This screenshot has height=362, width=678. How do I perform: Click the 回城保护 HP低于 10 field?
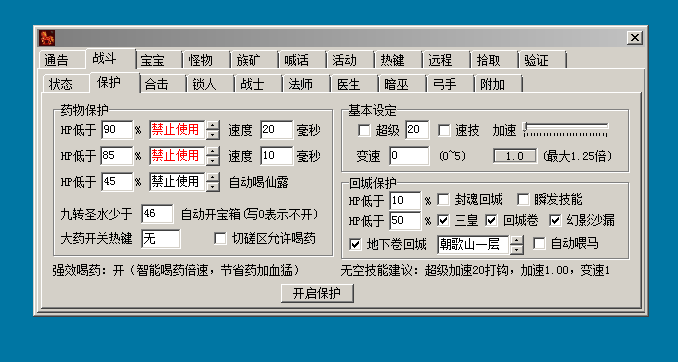tap(405, 201)
